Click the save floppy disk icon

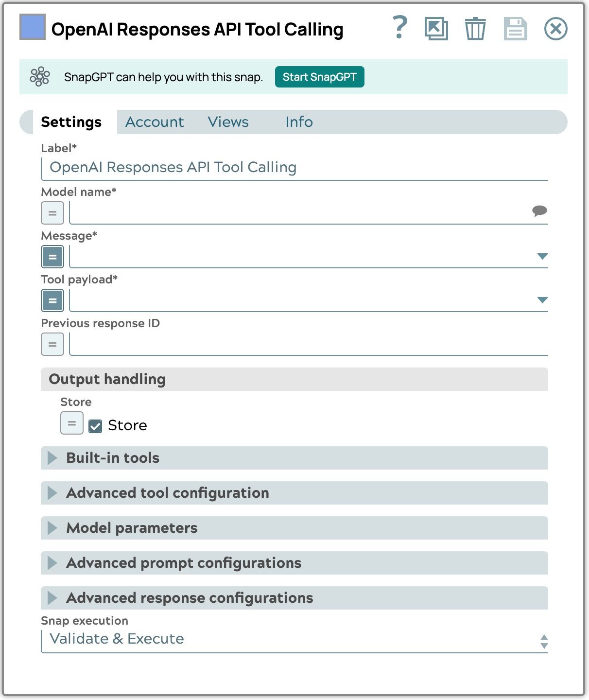515,29
